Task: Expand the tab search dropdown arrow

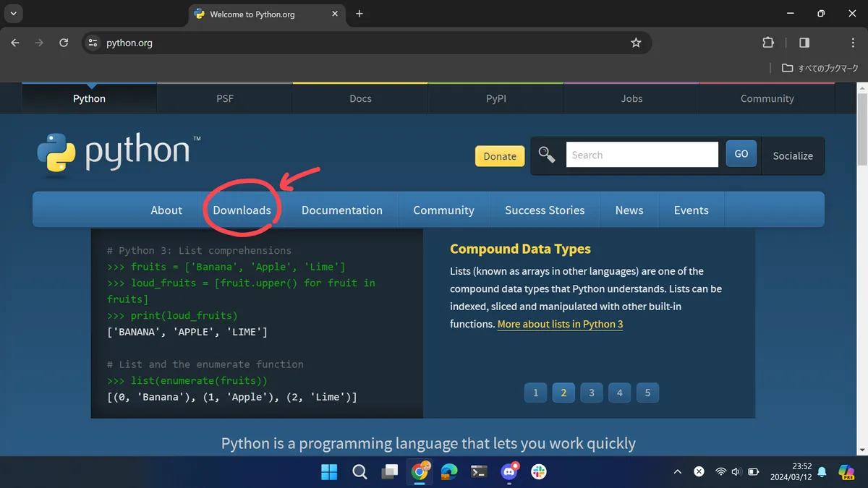Action: 14,14
